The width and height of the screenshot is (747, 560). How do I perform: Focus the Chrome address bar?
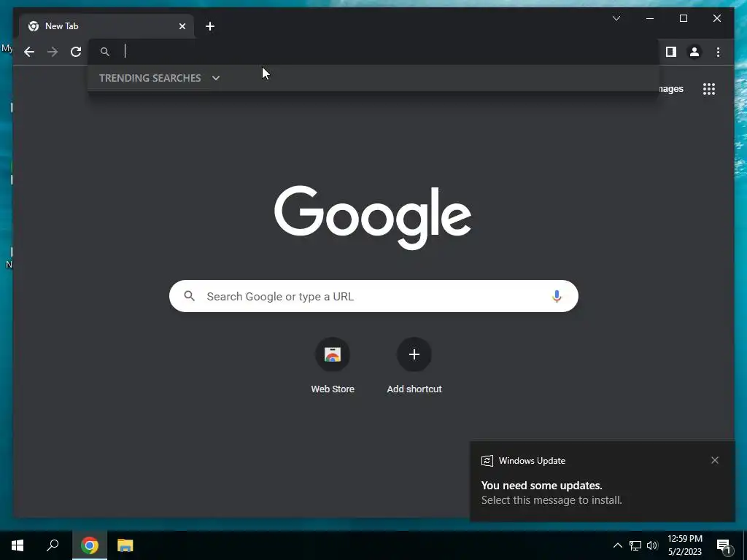click(x=374, y=52)
